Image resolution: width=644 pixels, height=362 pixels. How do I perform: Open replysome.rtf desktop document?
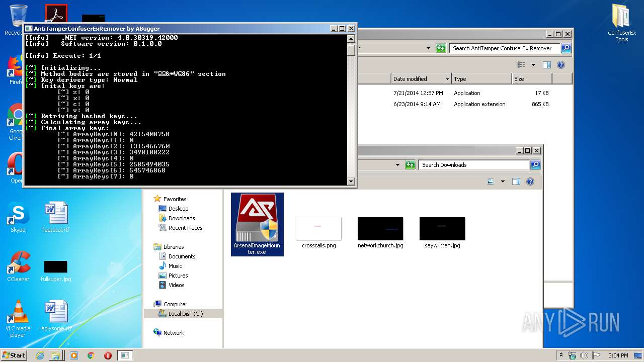click(56, 316)
